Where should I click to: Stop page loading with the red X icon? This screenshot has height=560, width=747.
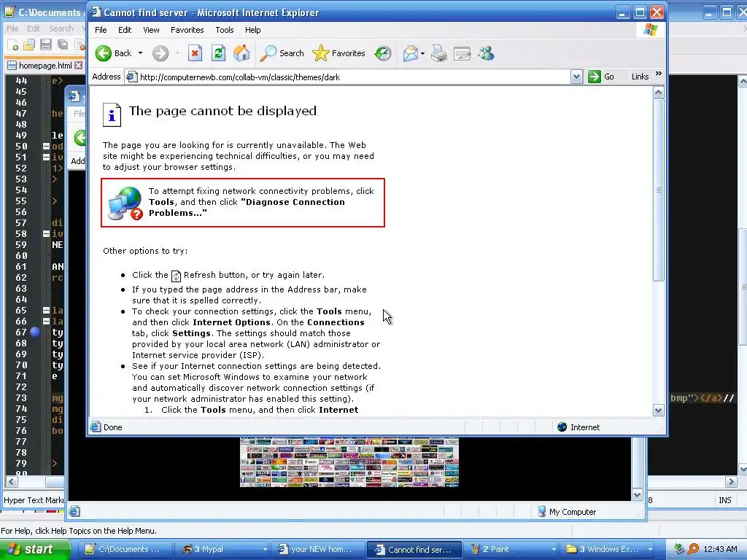click(x=195, y=53)
